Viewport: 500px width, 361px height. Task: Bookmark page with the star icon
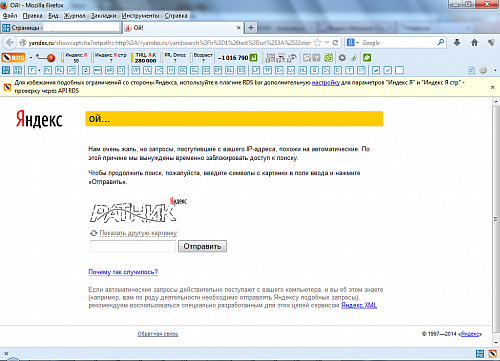[318, 43]
